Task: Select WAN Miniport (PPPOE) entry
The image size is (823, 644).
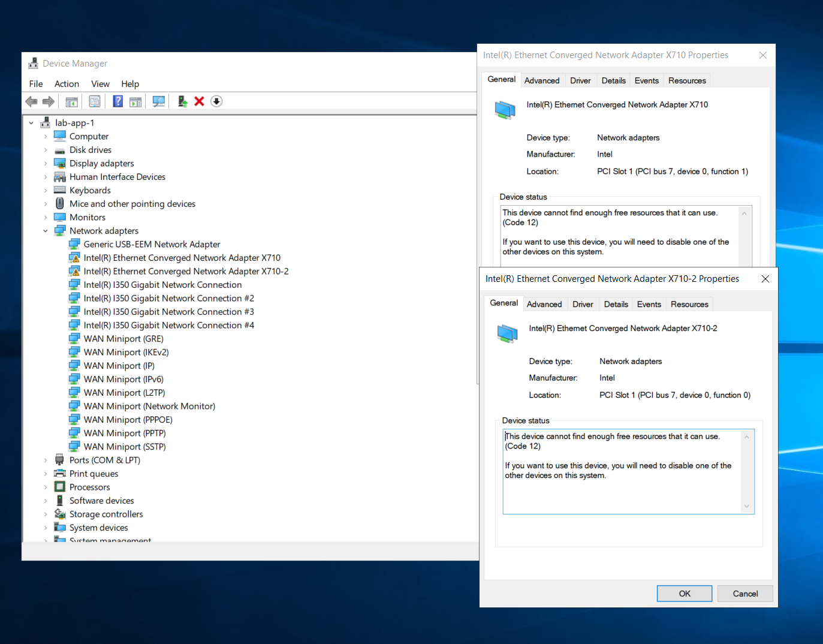Action: point(128,420)
